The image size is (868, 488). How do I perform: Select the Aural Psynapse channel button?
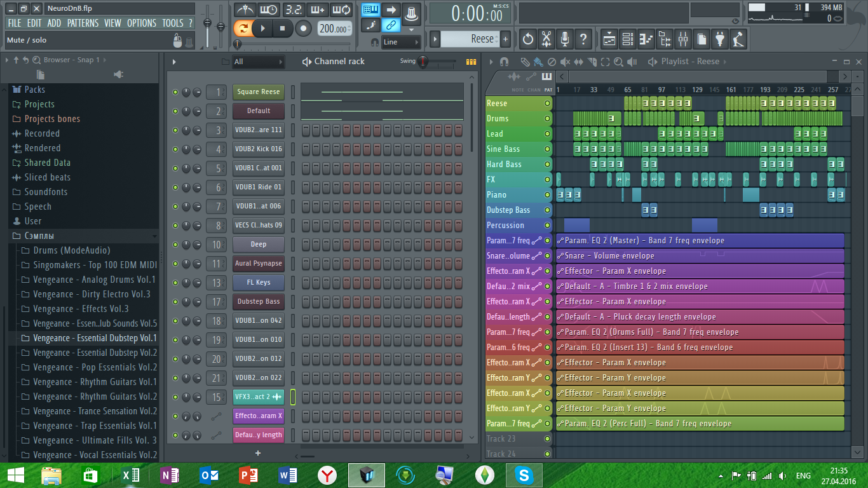click(259, 264)
